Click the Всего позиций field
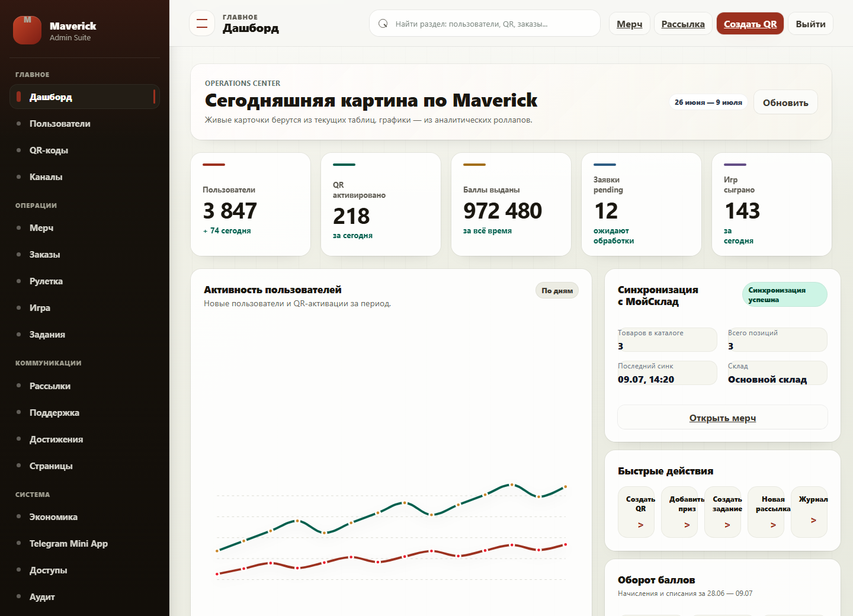 click(x=777, y=339)
